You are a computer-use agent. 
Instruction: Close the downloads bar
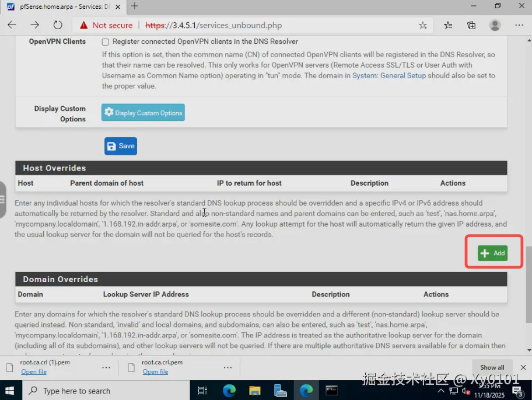click(x=523, y=367)
